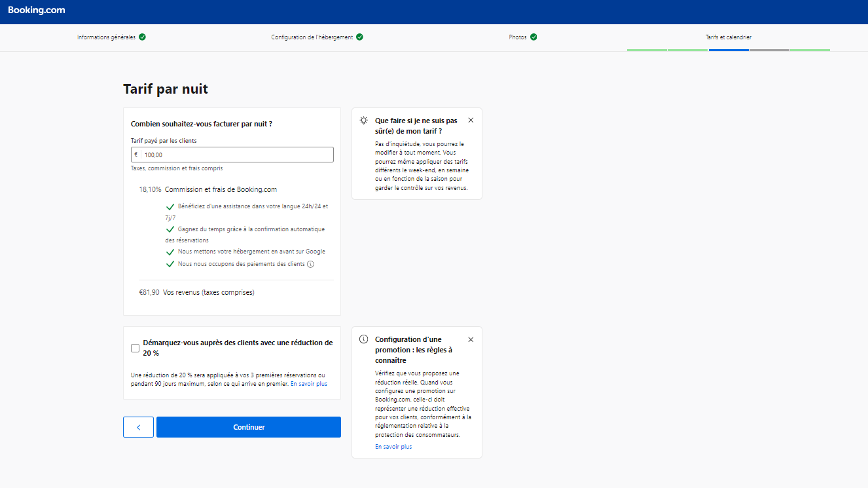
Task: Click the checkmark beside 'Nous nous occupons des paiements'
Action: 170,264
